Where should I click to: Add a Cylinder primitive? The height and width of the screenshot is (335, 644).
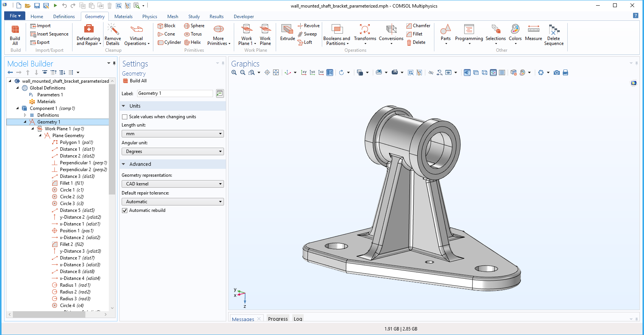click(x=169, y=42)
